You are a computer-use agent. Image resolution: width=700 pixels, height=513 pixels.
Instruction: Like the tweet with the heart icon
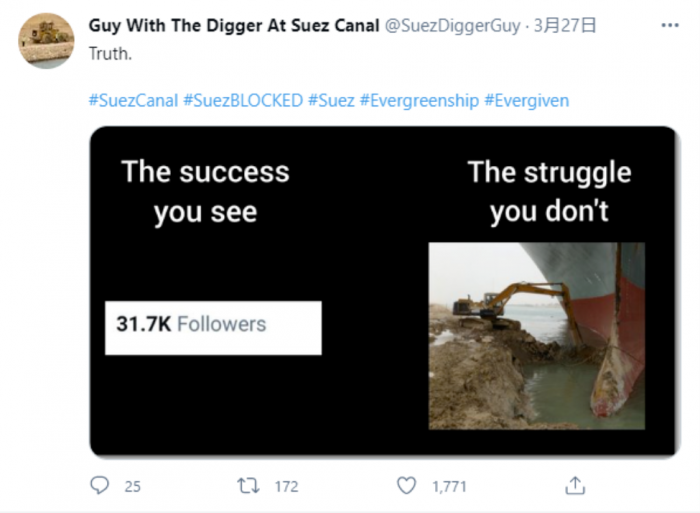(x=405, y=486)
